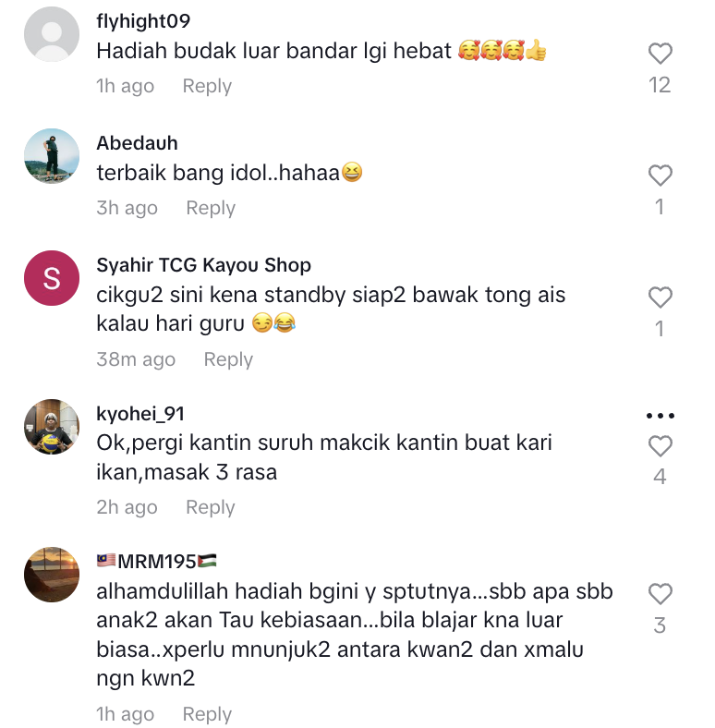The height and width of the screenshot is (728, 715).
Task: Open the pink S avatar profile
Action: (x=52, y=278)
